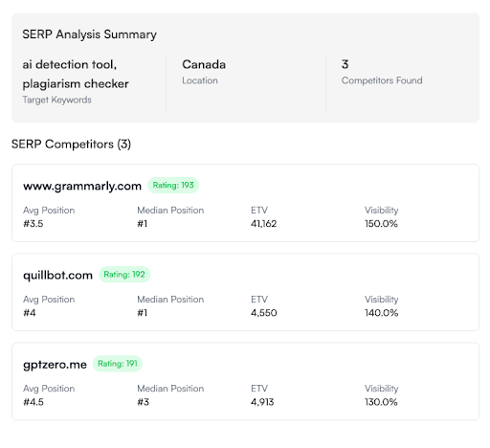Click the www.grammarly.com domain name
Viewport: 490px width, 448px height.
pos(82,186)
